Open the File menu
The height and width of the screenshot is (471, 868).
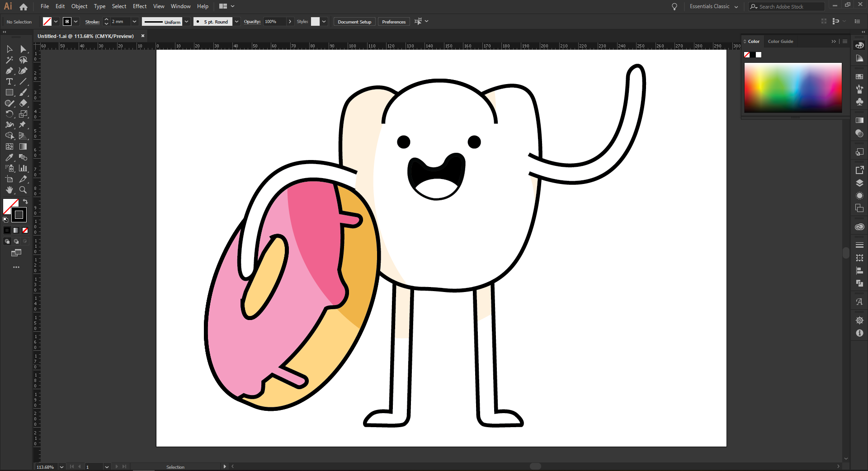pos(45,6)
